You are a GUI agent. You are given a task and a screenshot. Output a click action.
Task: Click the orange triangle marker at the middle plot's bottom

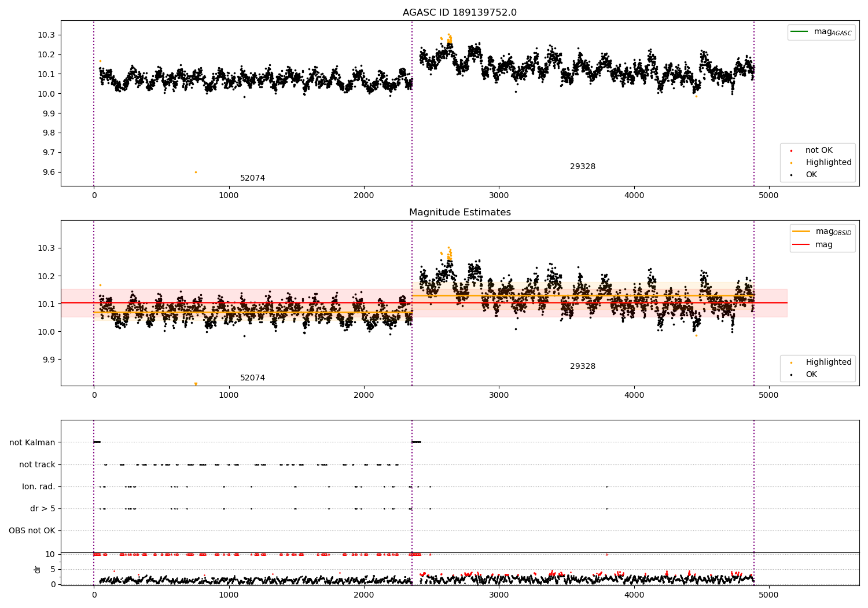(196, 384)
